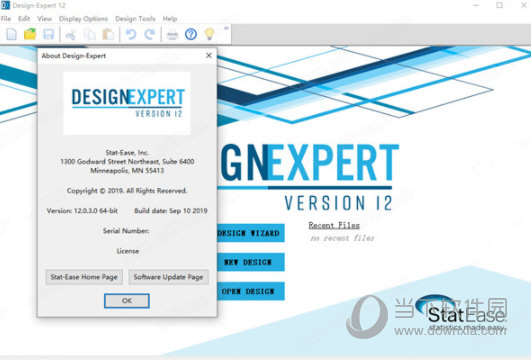
Task: Click the Design Wizard button
Action: [250, 233]
